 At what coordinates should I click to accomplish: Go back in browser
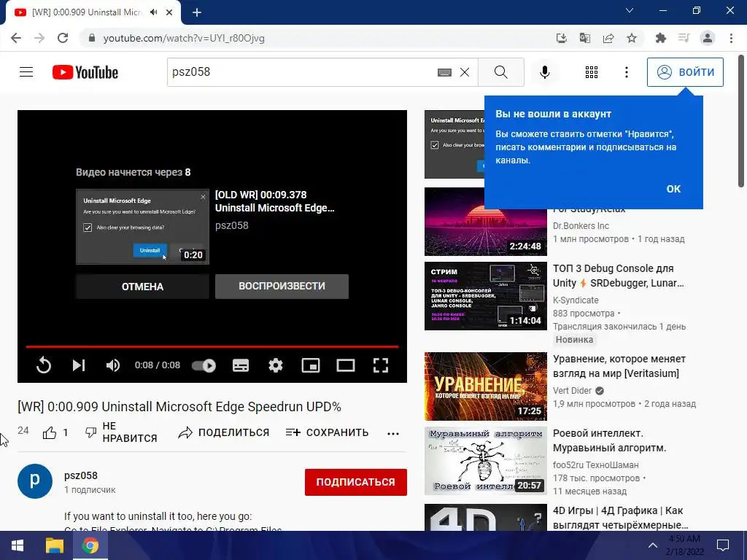tap(16, 38)
